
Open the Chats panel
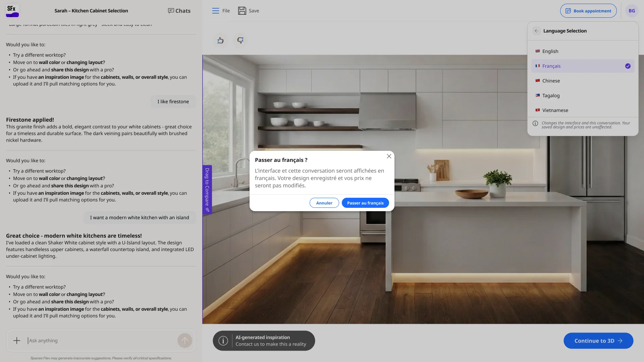click(x=179, y=11)
